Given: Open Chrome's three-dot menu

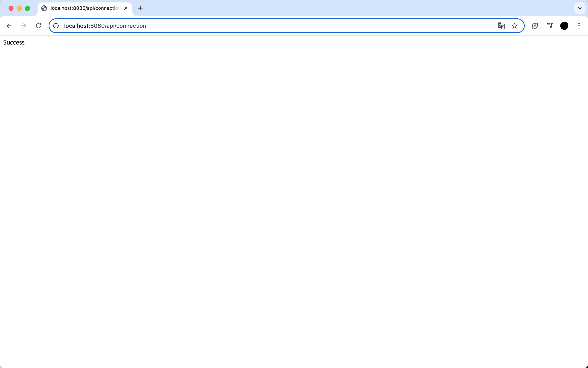Looking at the screenshot, I should [579, 26].
